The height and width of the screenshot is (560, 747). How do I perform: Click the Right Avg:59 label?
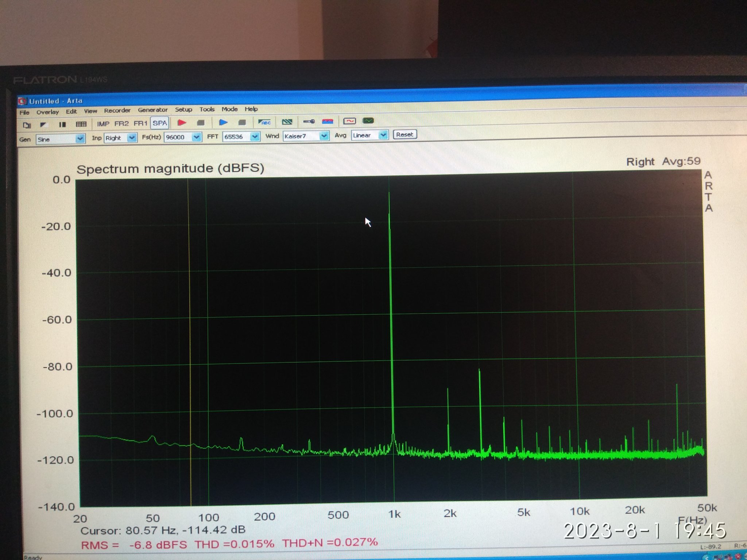tap(663, 162)
